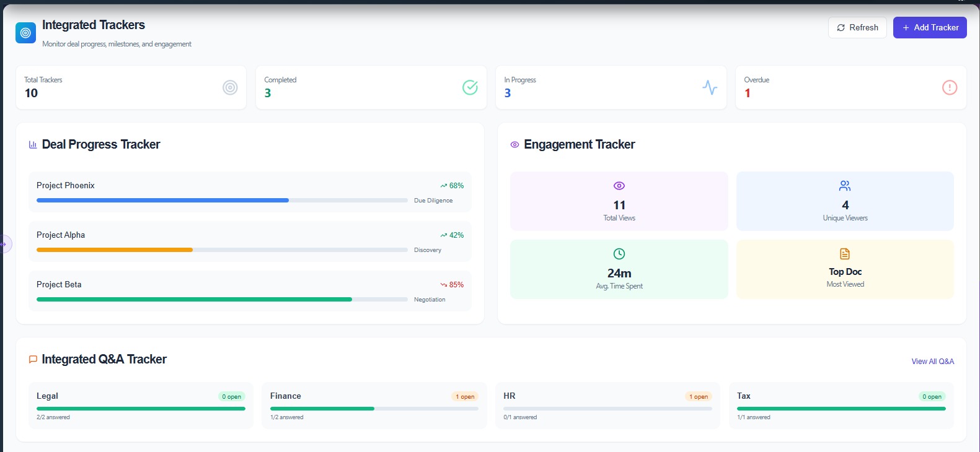Click the Overdue alert exclamation icon
980x452 pixels.
pos(949,88)
